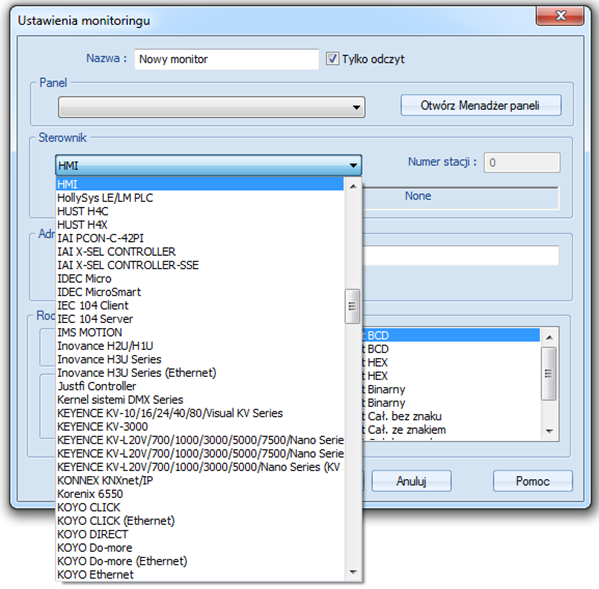Toggle the Tylko odczyt checkbox
The image size is (599, 589).
[x=332, y=59]
